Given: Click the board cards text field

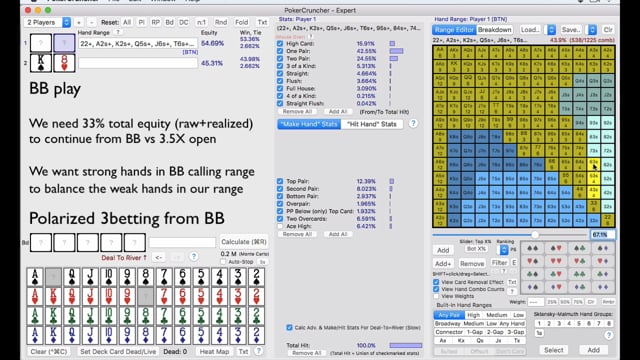Looking at the screenshot, I should tap(182, 243).
